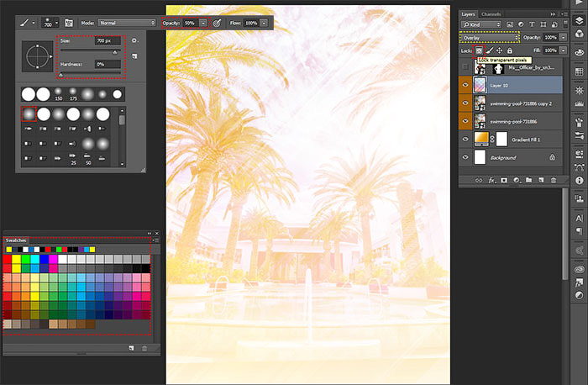
Task: Create a new layer icon
Action: [541, 180]
